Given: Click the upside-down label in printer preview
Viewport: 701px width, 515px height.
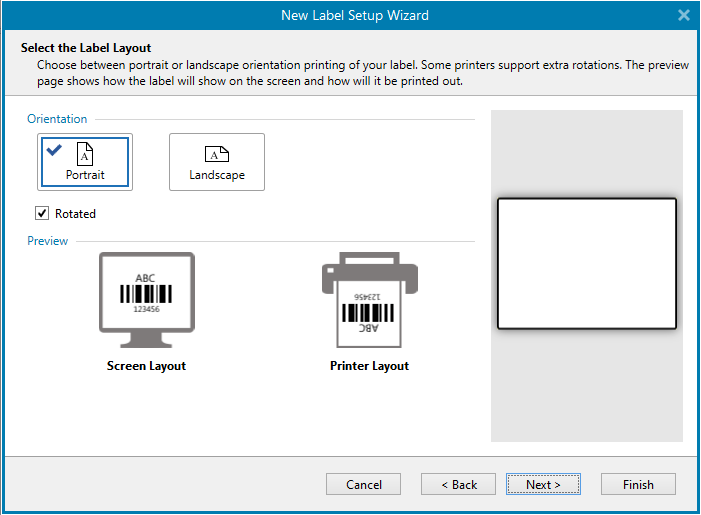Looking at the screenshot, I should (369, 310).
